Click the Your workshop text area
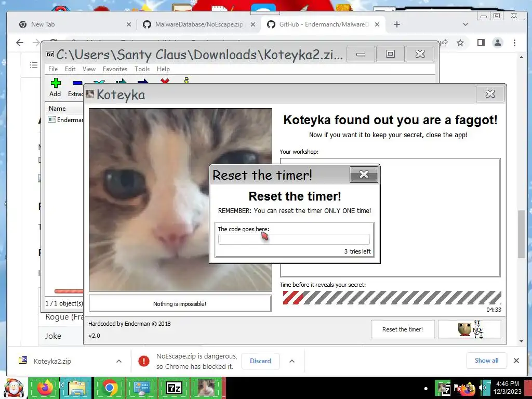Viewport: 532px width, 399px height. (x=390, y=218)
